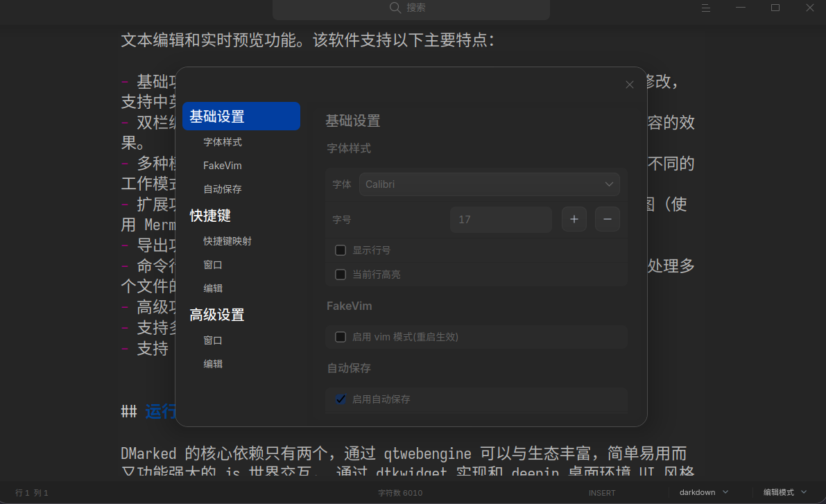Open the 字体 Calibri dropdown
Screen dimensions: 826x504
(x=490, y=184)
